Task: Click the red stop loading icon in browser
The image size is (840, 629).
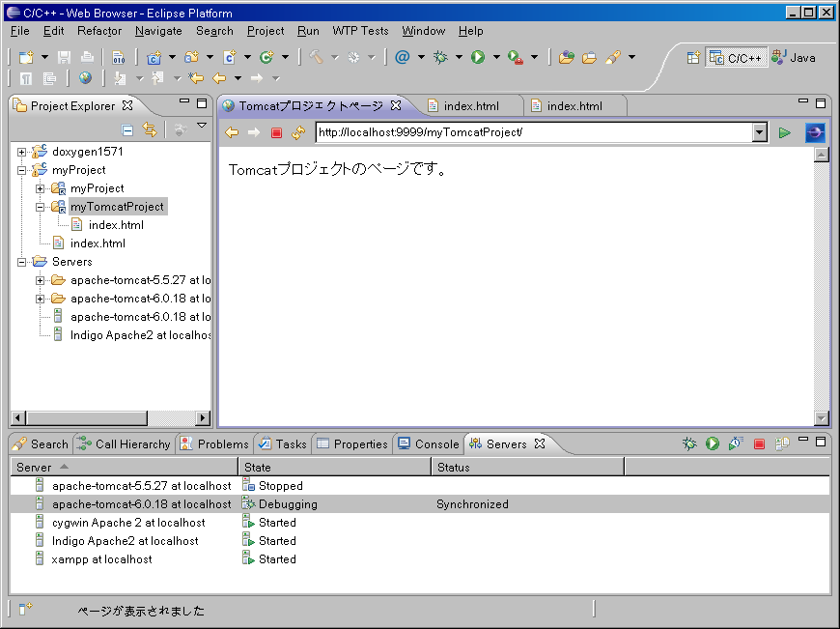Action: 276,133
